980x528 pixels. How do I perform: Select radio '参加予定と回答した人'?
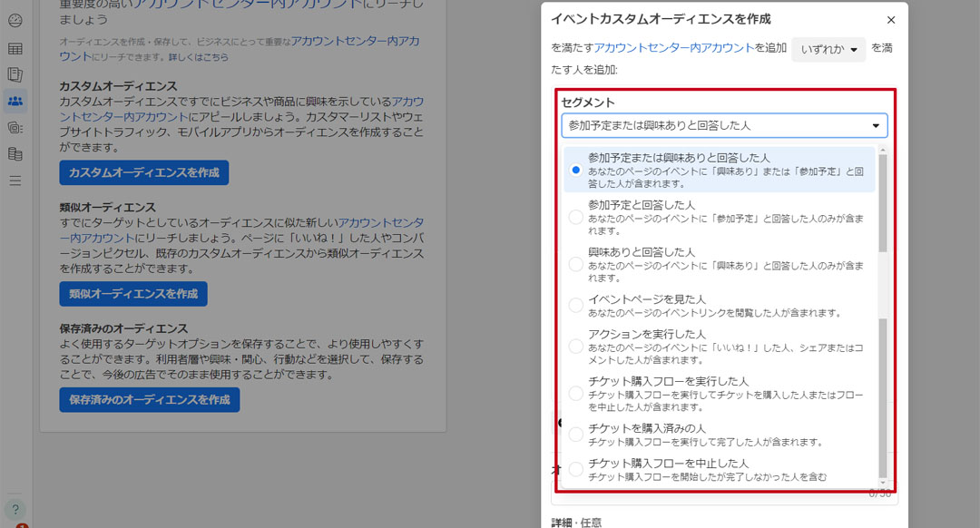[x=575, y=217]
